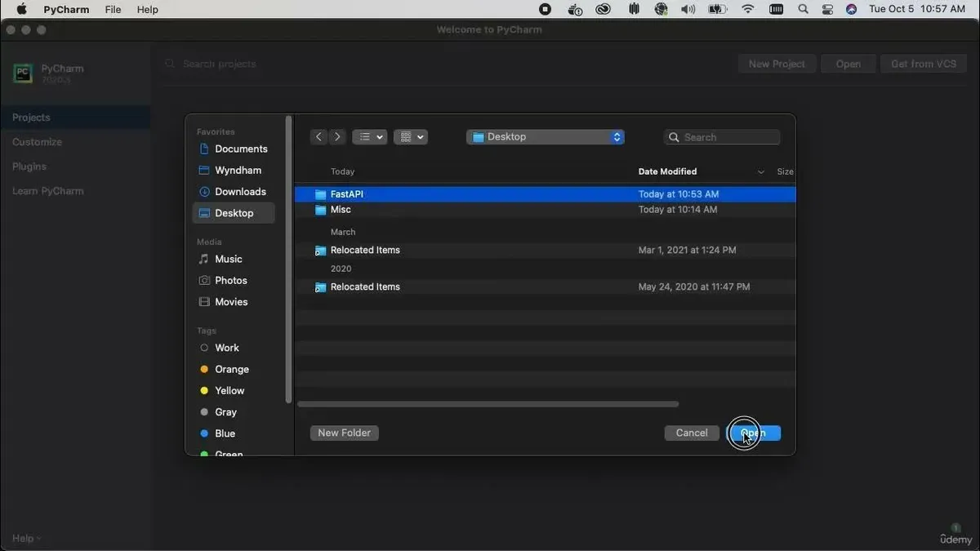980x551 pixels.
Task: Click the Relocated Items alias icon under March
Action: (x=320, y=251)
